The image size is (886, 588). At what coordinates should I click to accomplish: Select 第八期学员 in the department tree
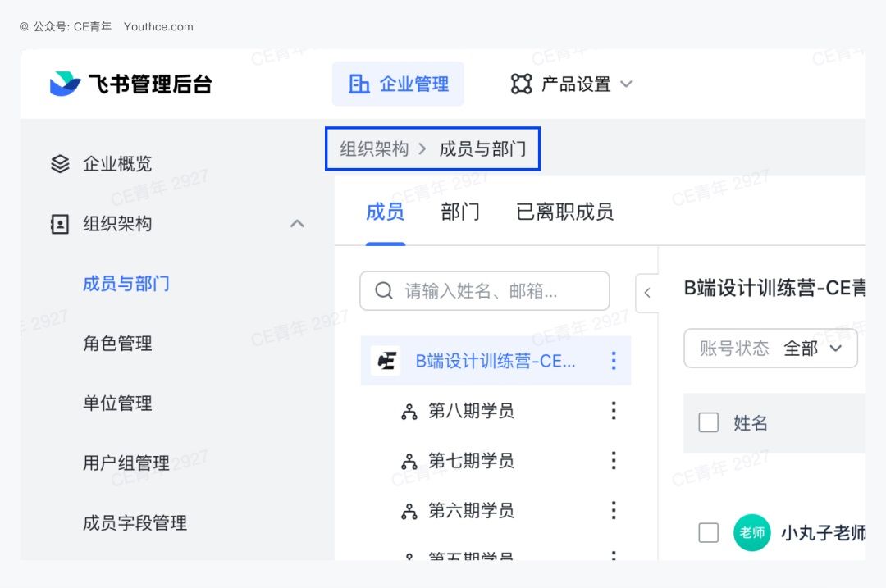click(x=471, y=411)
